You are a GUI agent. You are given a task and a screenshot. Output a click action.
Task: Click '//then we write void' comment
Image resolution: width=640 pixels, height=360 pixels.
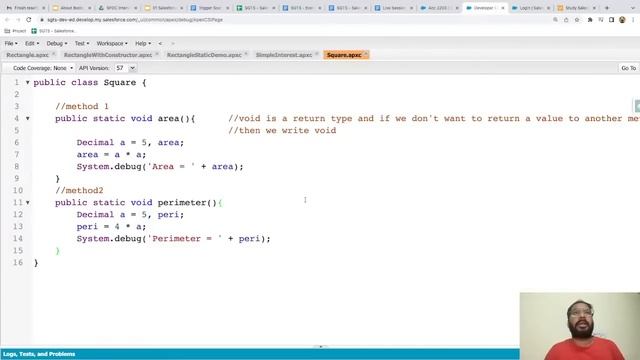tap(282, 131)
